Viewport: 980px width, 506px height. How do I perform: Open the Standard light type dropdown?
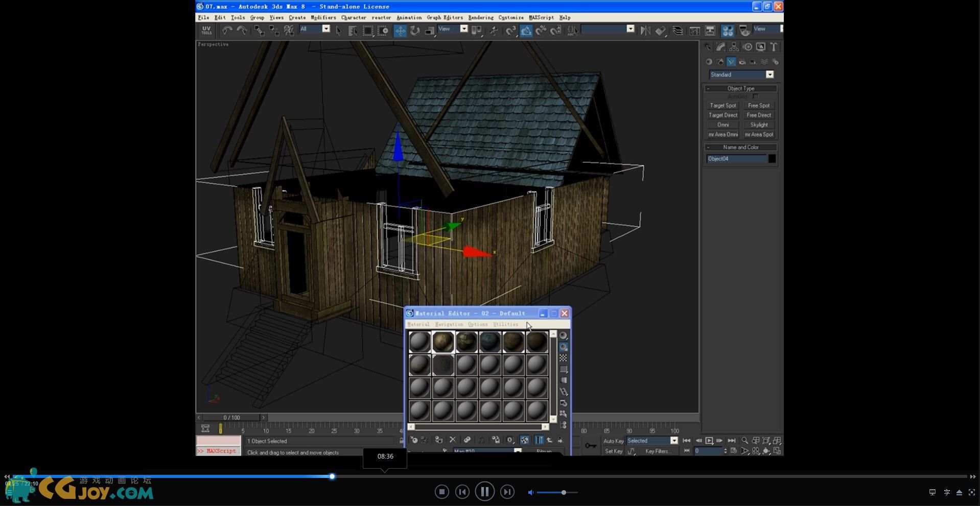pyautogui.click(x=741, y=75)
